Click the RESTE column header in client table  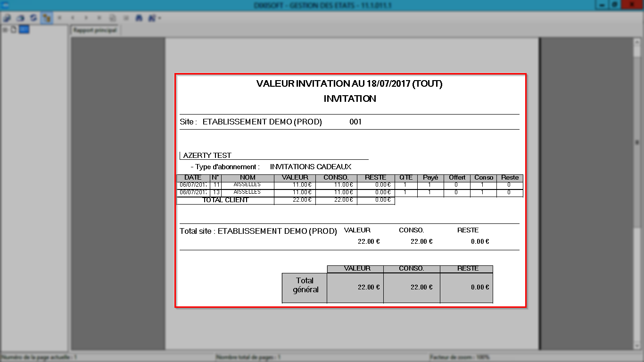pyautogui.click(x=376, y=178)
